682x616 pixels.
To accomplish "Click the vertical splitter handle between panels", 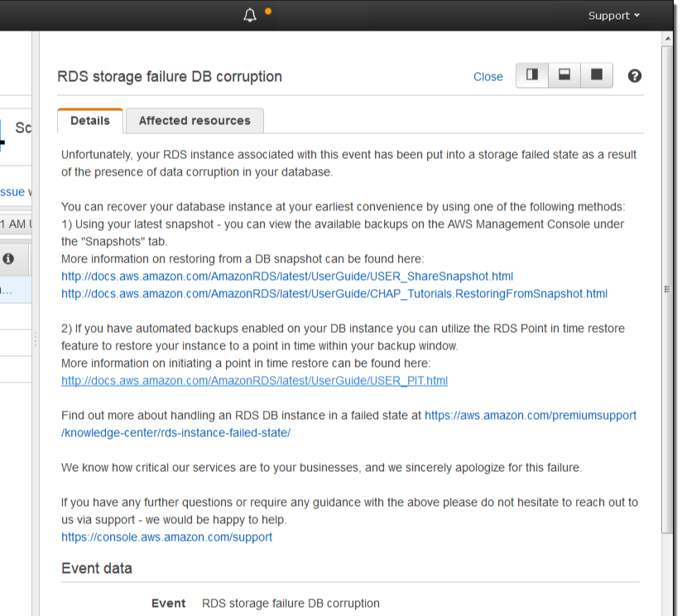I will click(36, 339).
